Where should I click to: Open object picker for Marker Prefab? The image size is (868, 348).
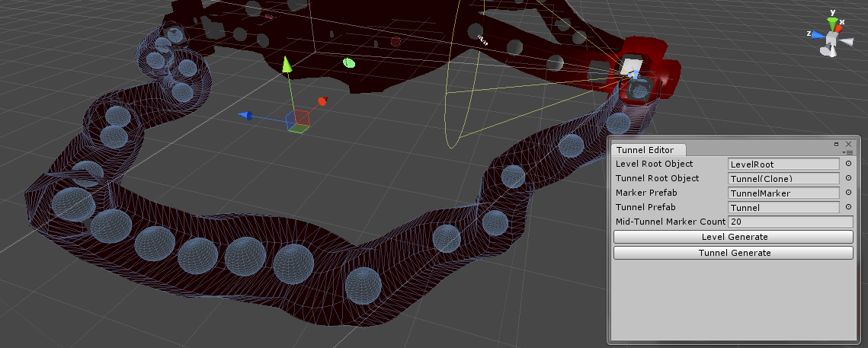tap(848, 193)
